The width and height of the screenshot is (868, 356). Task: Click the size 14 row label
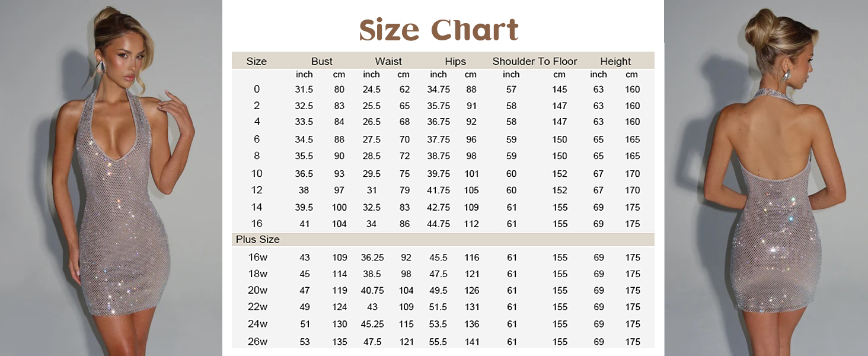point(257,207)
